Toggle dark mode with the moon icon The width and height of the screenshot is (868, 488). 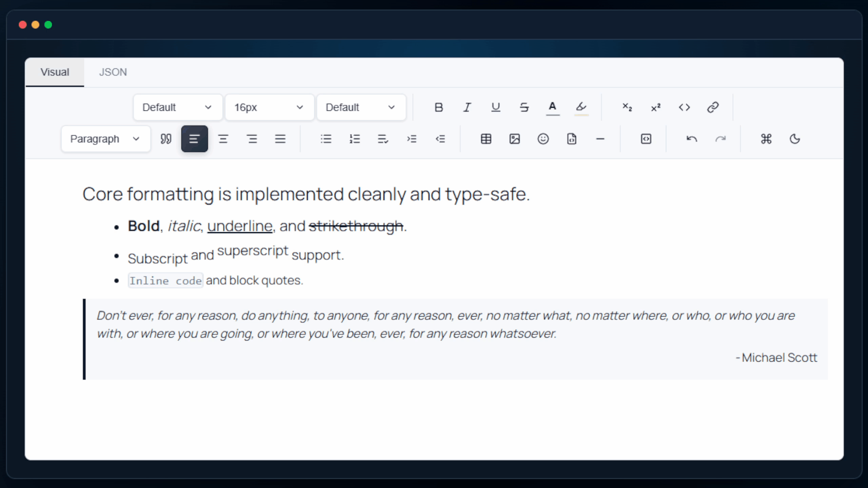point(795,139)
